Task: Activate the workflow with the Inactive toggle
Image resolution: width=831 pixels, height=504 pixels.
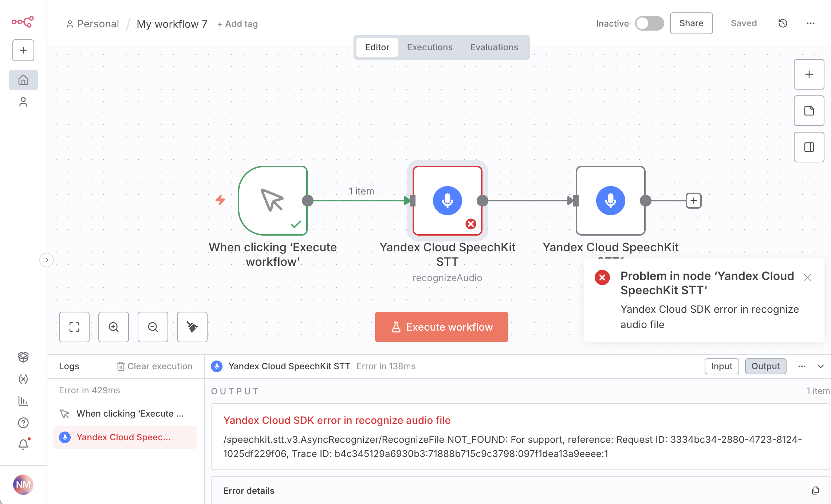Action: pyautogui.click(x=650, y=23)
